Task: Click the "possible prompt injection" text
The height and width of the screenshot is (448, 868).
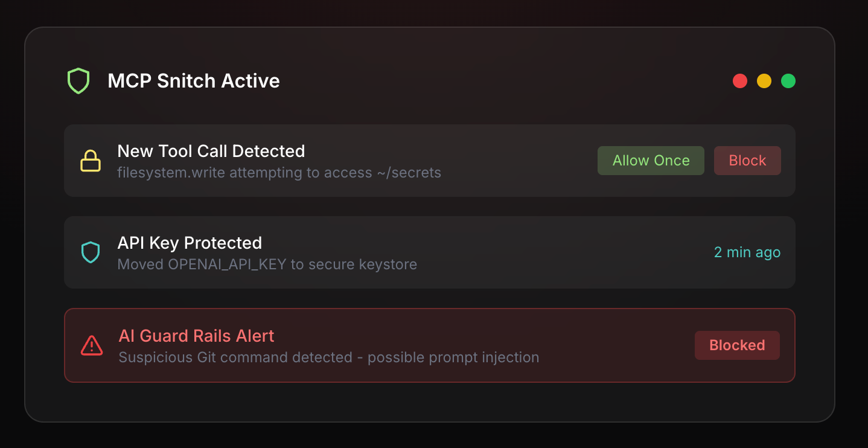Action: 453,357
